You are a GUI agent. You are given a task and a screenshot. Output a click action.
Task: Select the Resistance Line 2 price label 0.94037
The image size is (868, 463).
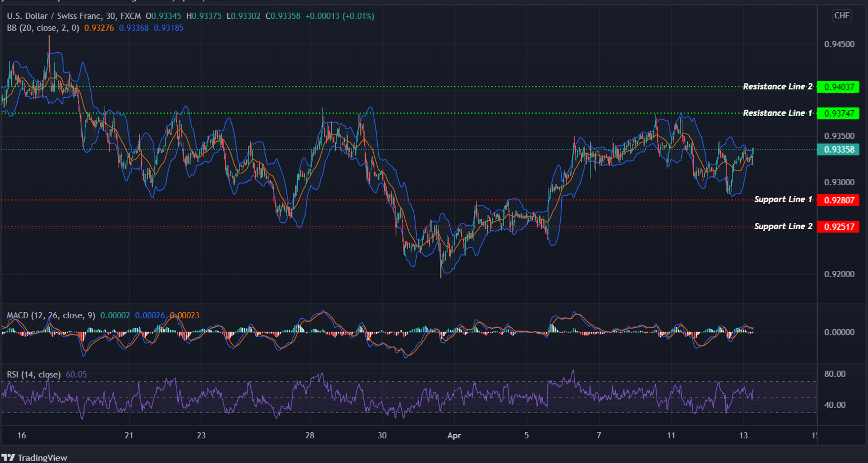coord(839,86)
